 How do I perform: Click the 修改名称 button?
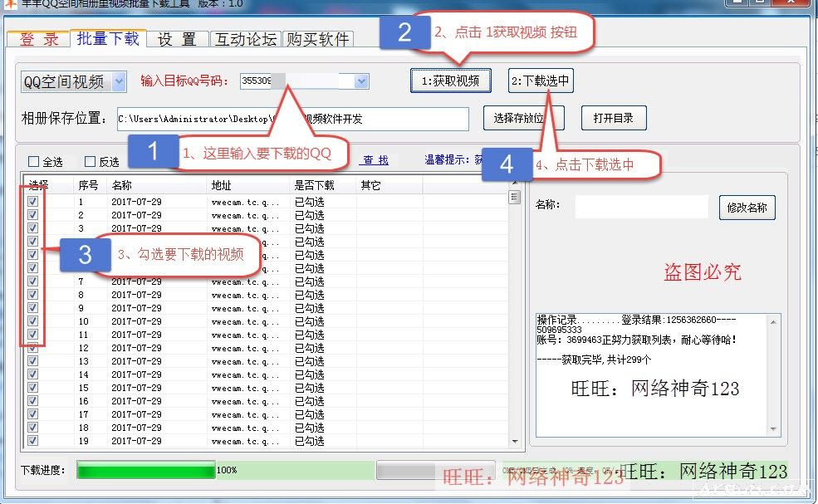[x=747, y=208]
